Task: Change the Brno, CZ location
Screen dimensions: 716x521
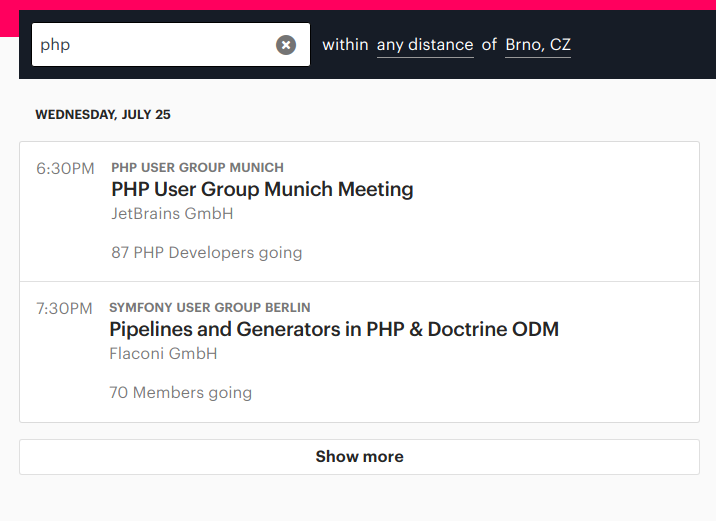Action: pos(538,45)
